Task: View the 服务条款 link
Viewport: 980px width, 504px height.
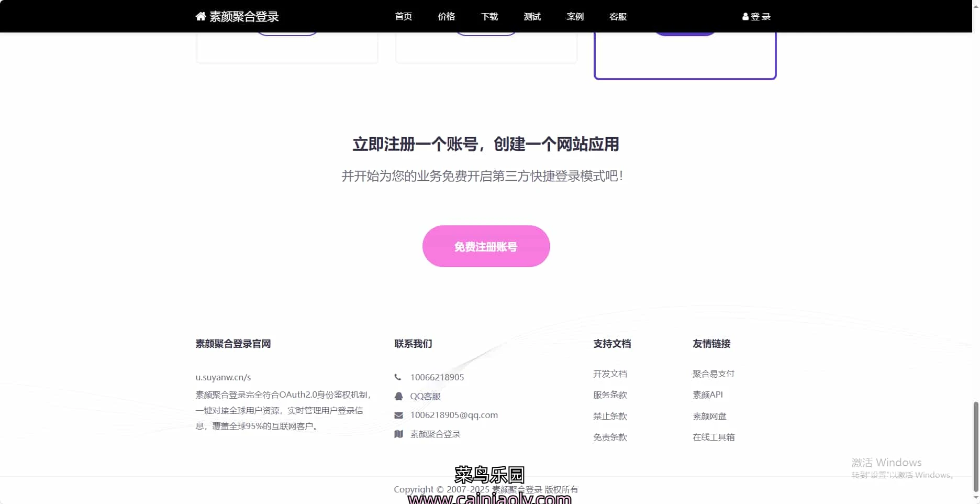Action: pyautogui.click(x=610, y=395)
